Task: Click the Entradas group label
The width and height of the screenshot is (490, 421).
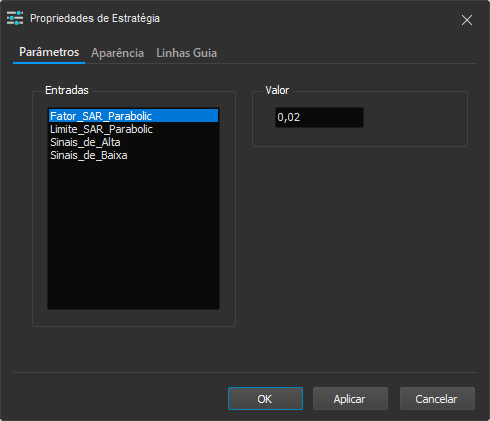Action: 67,90
